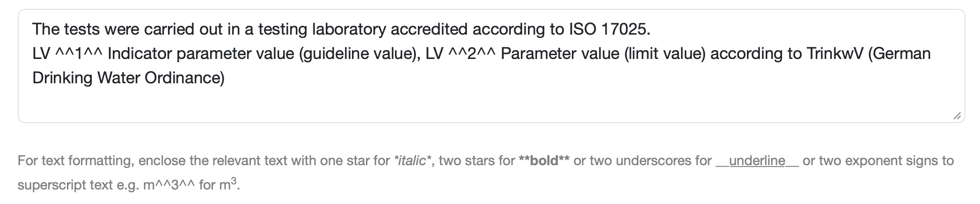Click the textarea resize grip handle
This screenshot has height=204, width=980.
tap(957, 116)
